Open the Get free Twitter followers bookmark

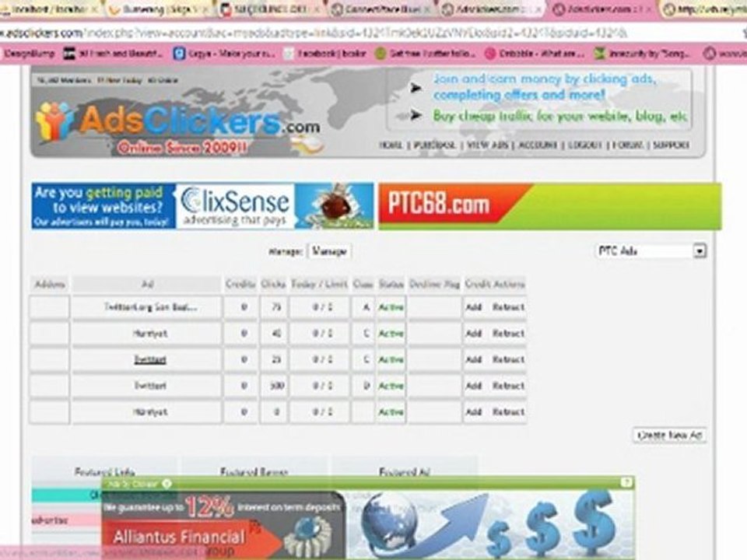[x=425, y=54]
